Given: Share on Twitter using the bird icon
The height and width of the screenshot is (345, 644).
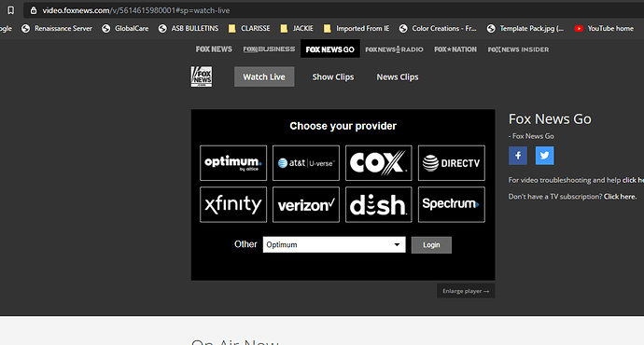Looking at the screenshot, I should point(545,156).
